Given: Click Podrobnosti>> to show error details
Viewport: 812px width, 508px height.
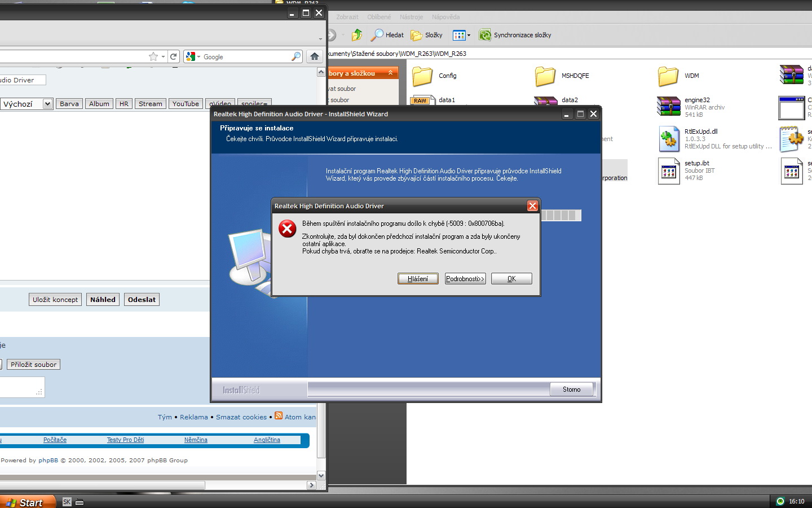Looking at the screenshot, I should (465, 279).
